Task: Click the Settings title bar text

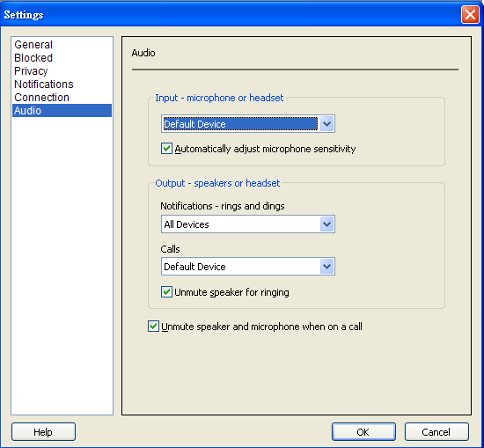Action: click(x=24, y=15)
